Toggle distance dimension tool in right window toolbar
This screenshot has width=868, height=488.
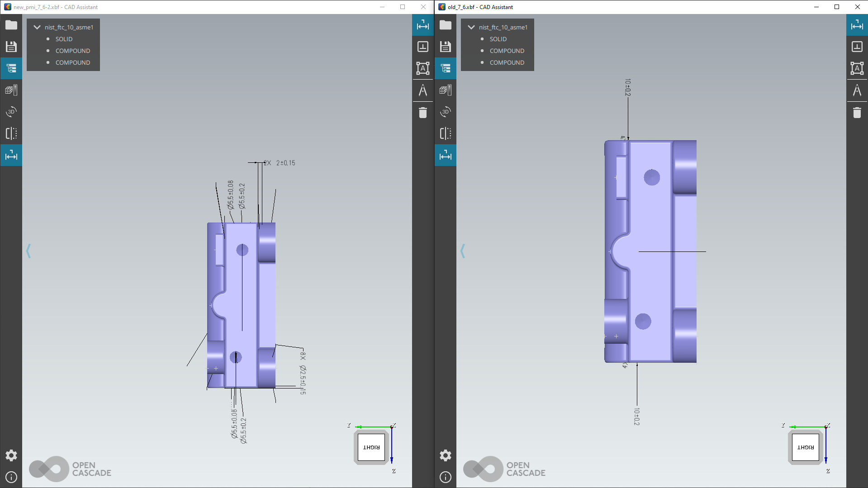coord(857,25)
